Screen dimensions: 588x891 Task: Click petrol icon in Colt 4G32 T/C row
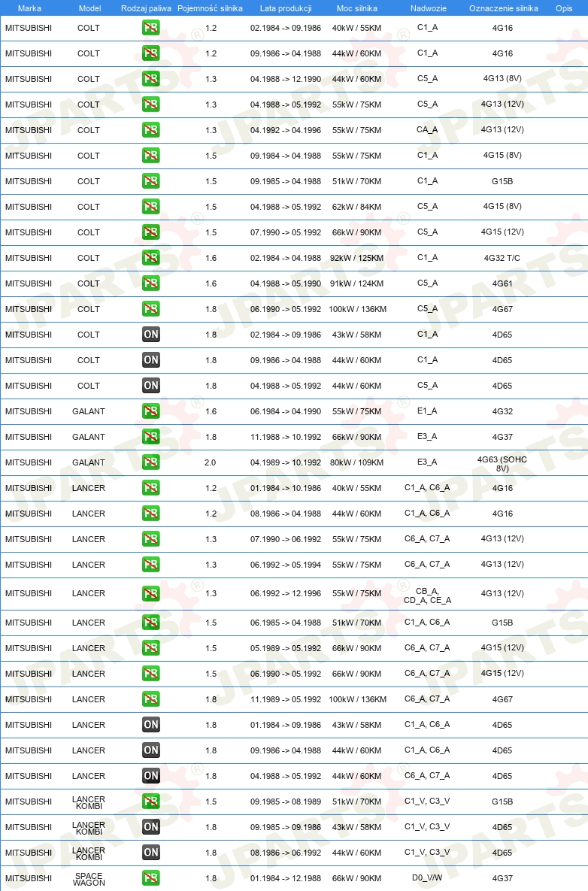[x=150, y=258]
